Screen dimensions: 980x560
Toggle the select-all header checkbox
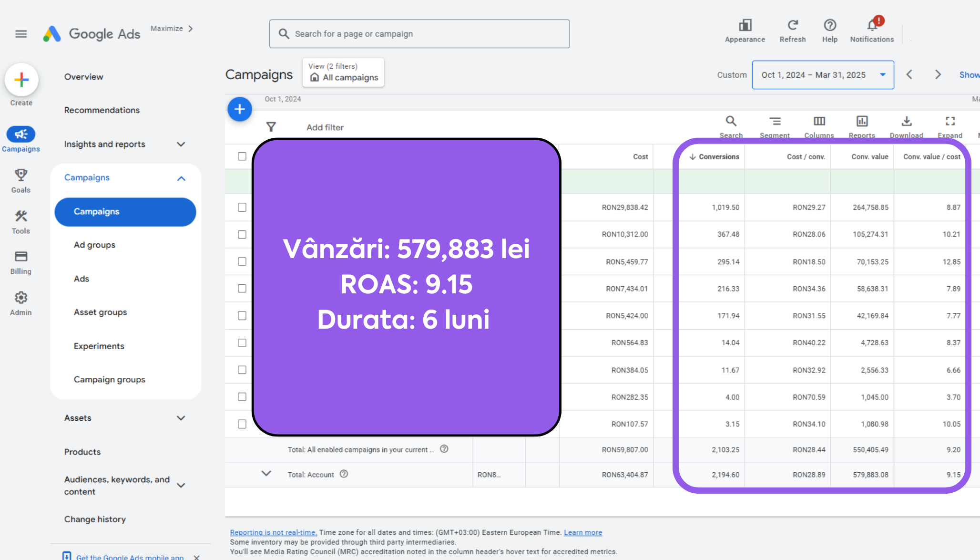[242, 156]
